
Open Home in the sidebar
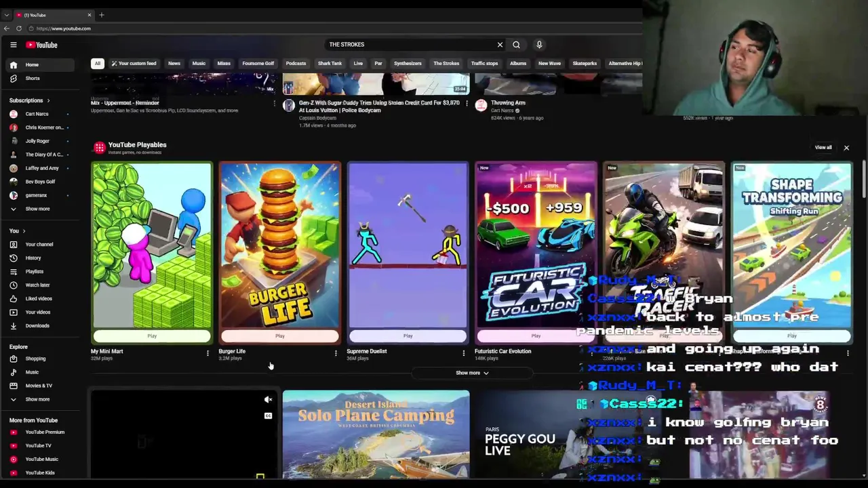click(41, 64)
